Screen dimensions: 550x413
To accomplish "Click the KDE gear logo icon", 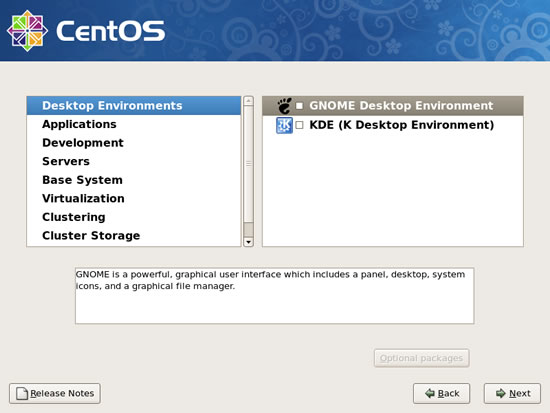I will (x=284, y=125).
